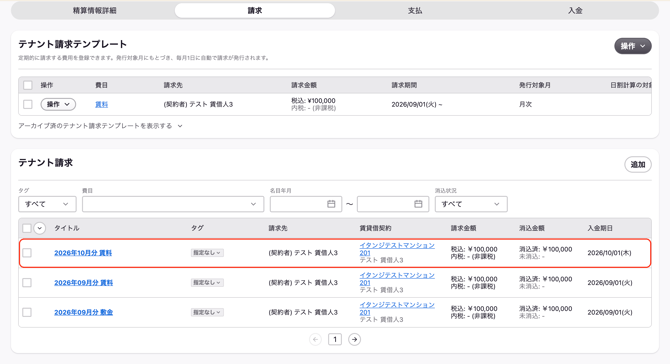The width and height of the screenshot is (670, 364).
Task: Open the lease contract link in 10月分 row
Action: pyautogui.click(x=397, y=249)
